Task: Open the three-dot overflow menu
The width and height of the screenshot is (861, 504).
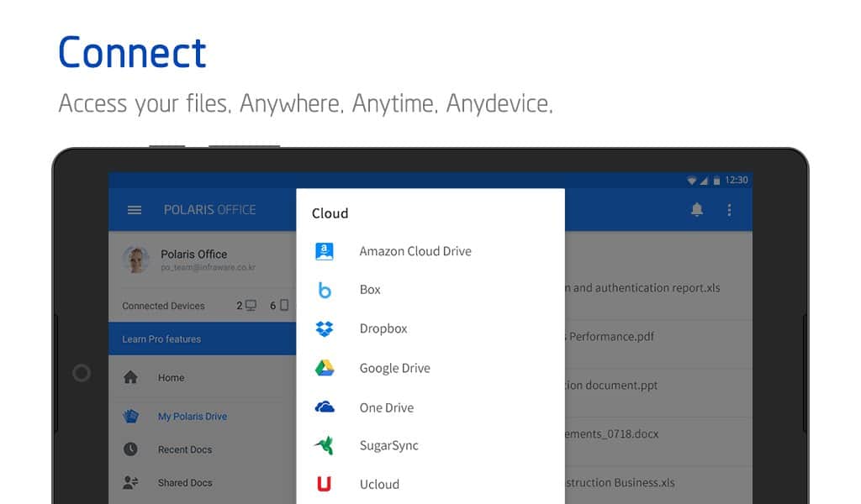Action: (729, 210)
